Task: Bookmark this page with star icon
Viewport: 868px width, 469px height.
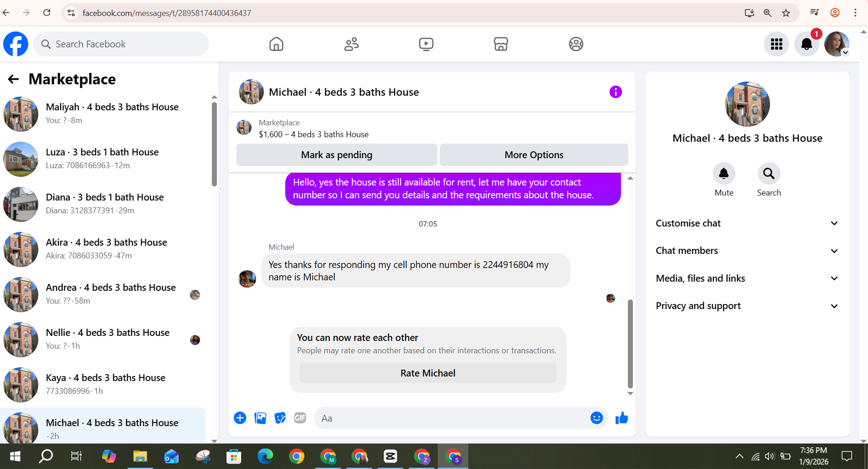Action: pos(786,13)
